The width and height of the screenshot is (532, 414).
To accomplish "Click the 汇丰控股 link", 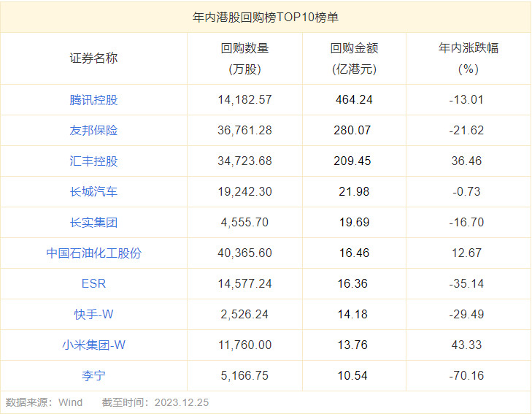I will (93, 161).
